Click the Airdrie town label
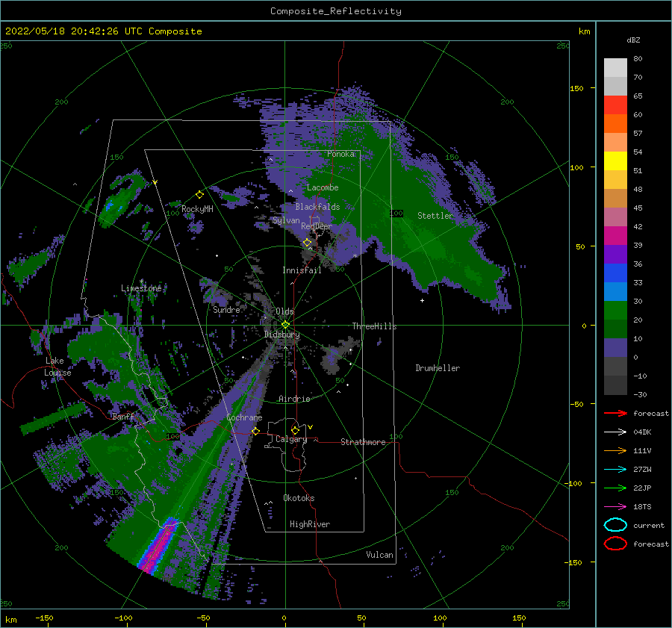Screen dimensions: 672x628 click(294, 399)
